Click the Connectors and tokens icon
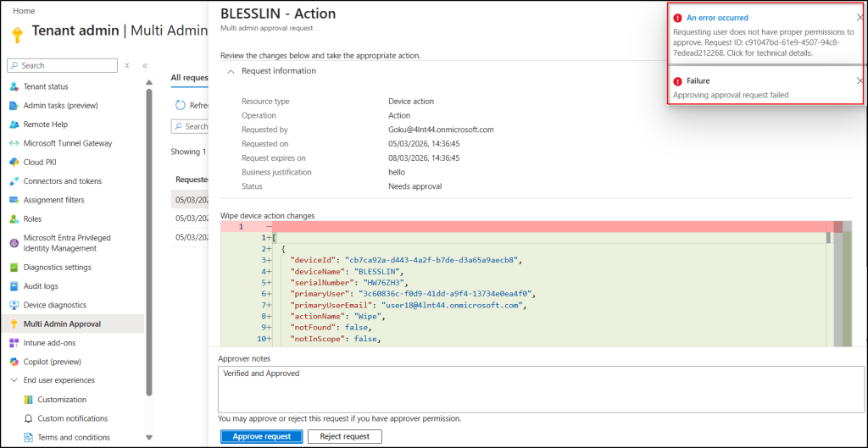 pos(14,181)
